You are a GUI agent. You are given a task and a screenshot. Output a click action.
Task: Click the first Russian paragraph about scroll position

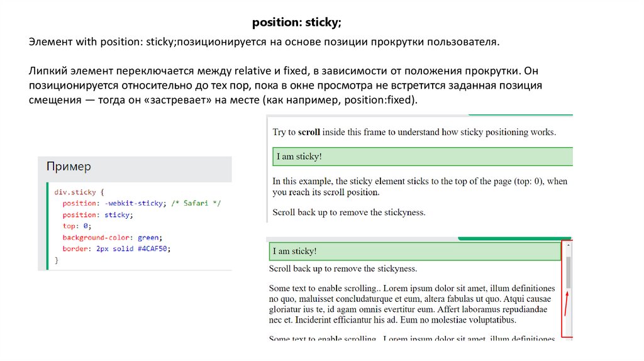(264, 42)
